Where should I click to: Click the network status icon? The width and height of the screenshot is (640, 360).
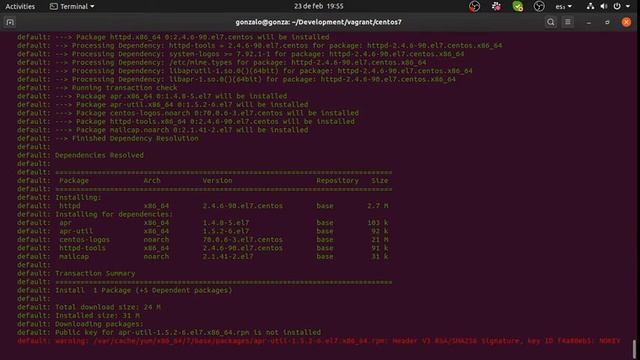590,6
